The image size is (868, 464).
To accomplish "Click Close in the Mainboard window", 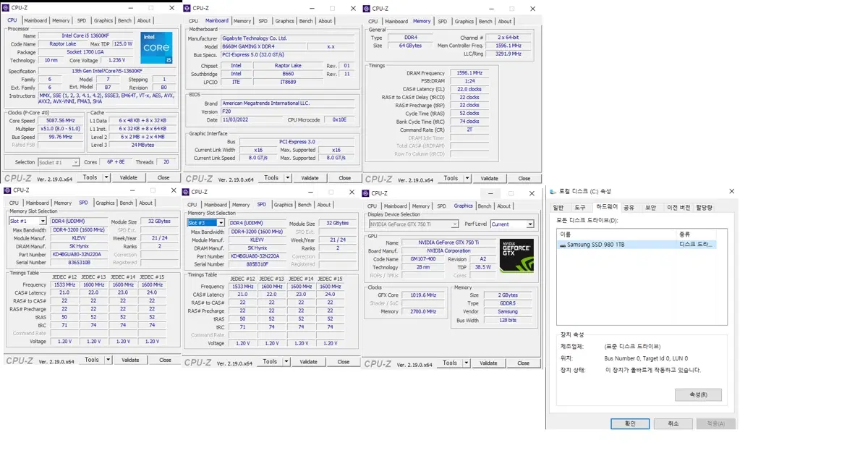I will pos(345,177).
